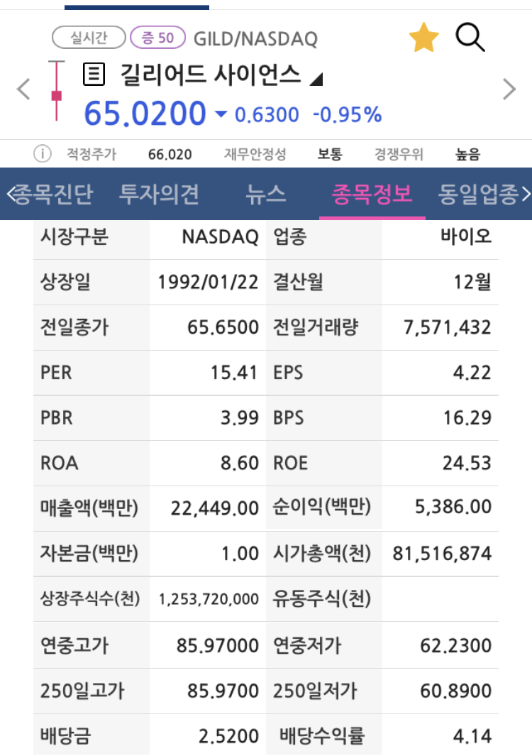This screenshot has height=756, width=532.
Task: Click the 적정주가 value 66.020
Action: [170, 154]
